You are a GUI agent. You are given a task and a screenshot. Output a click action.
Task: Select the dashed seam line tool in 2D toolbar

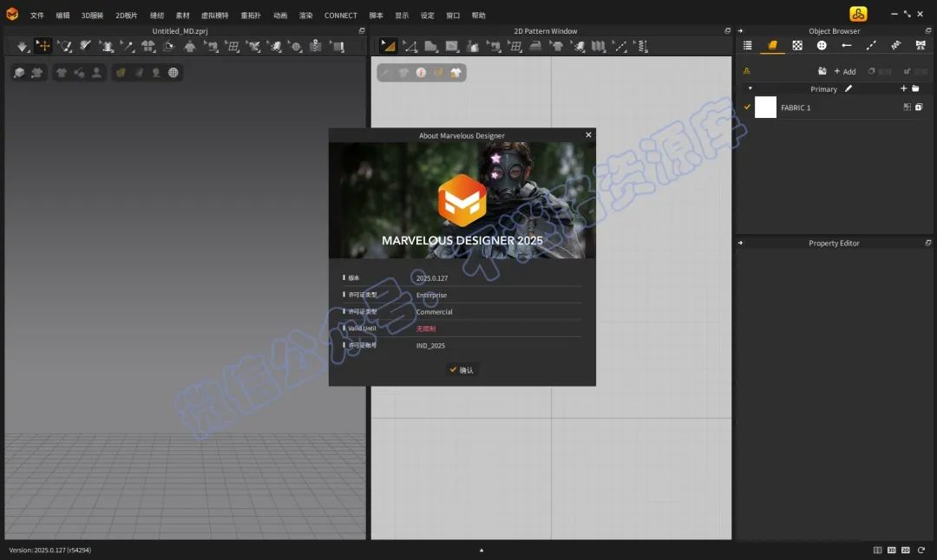pyautogui.click(x=619, y=46)
